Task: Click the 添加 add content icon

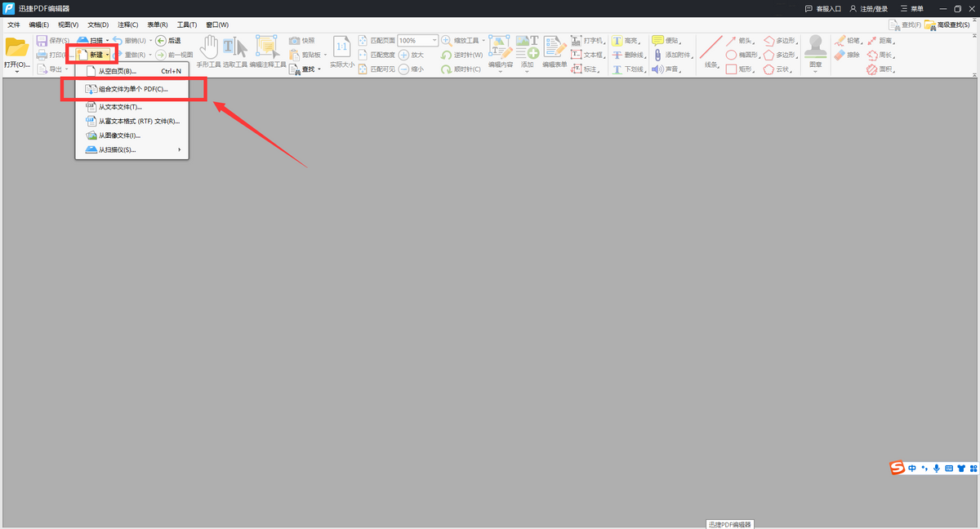Action: point(527,47)
